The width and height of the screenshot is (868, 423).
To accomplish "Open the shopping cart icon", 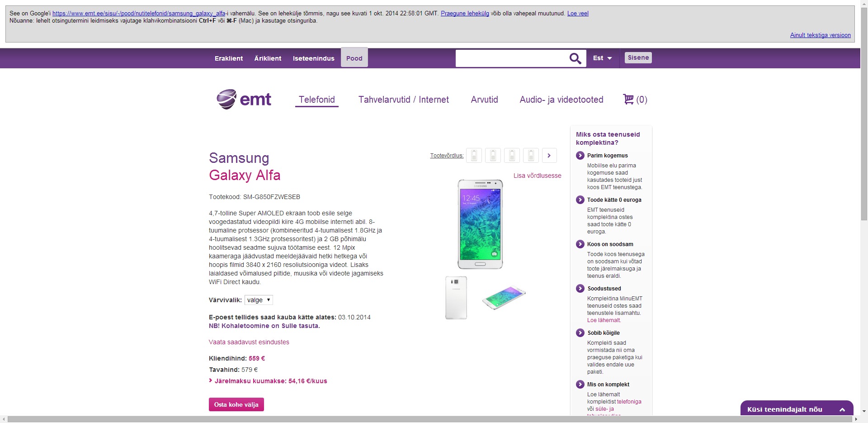I will (628, 99).
